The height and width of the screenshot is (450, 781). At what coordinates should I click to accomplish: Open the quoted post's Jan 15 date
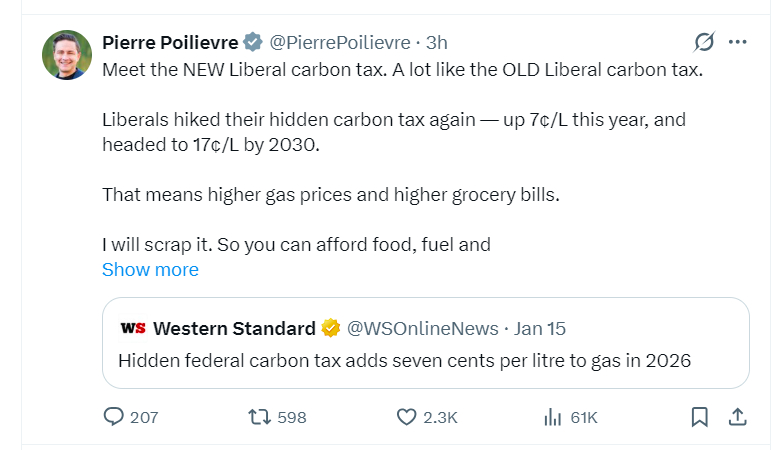(538, 328)
